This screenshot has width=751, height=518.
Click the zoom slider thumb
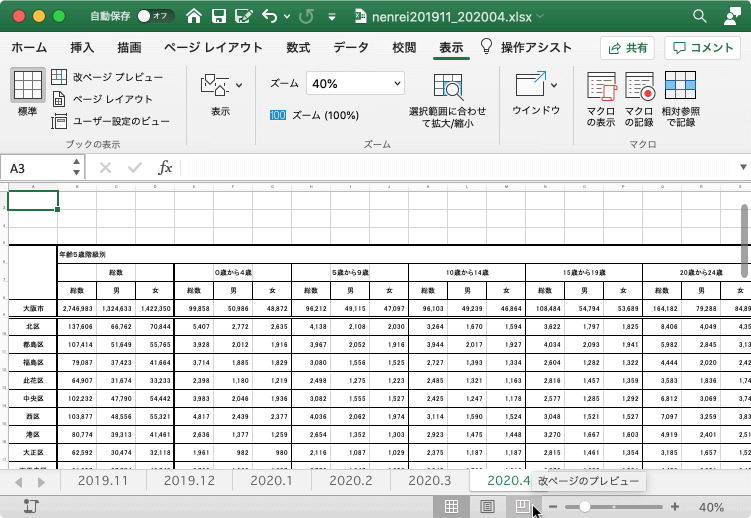click(584, 507)
